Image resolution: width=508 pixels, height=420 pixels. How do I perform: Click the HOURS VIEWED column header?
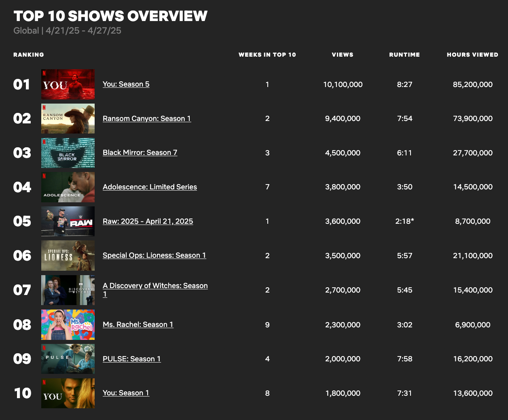(472, 55)
